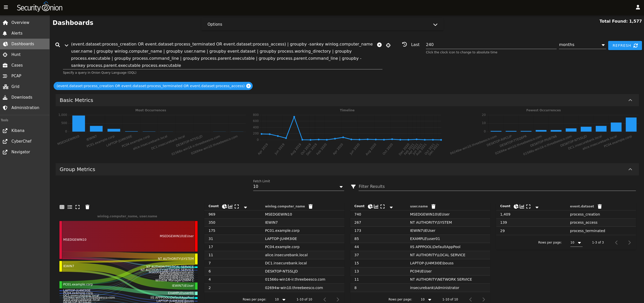Open the Kibana external link
Image resolution: width=644 pixels, height=303 pixels.
pos(18,130)
